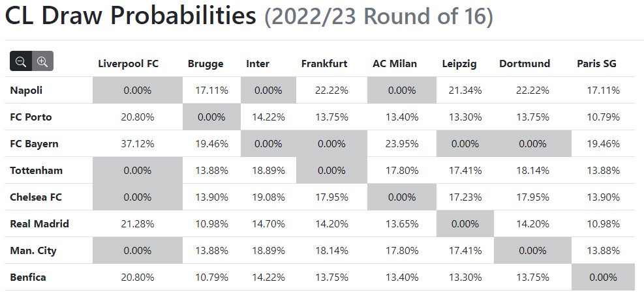Click the Real Madrid vs Liverpool 21.28% cell
Image resolution: width=644 pixels, height=299 pixels.
click(138, 224)
